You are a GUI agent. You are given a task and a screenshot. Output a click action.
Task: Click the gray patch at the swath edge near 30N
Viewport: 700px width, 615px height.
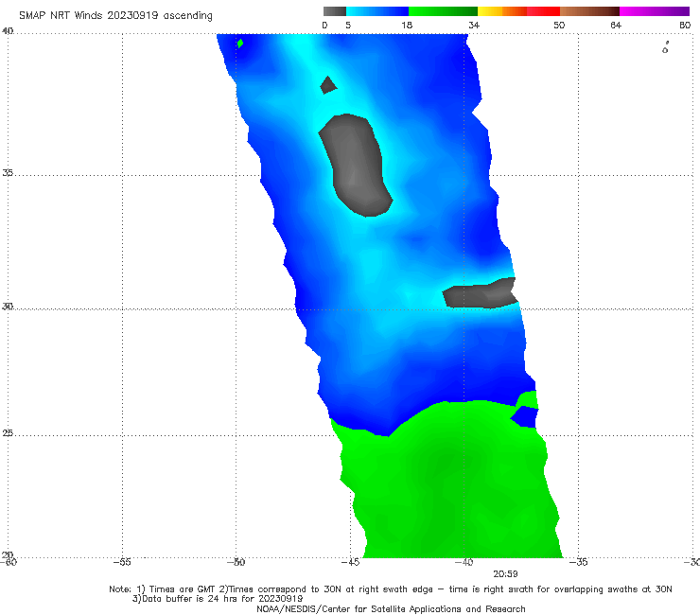481,293
